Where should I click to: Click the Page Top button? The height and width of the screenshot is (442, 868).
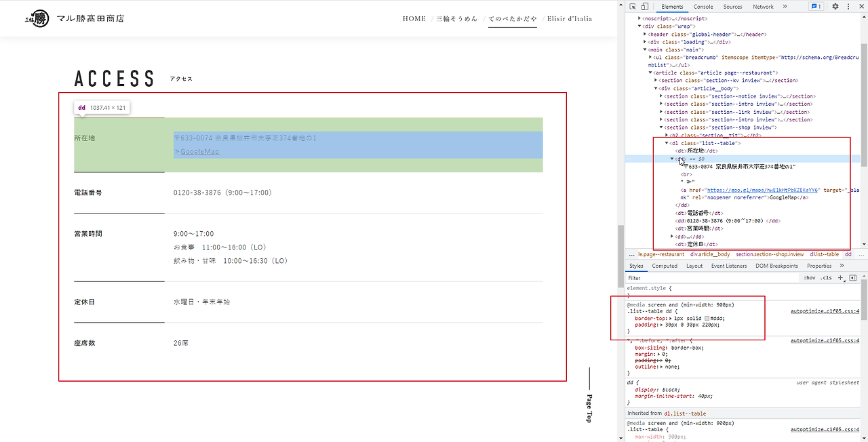[589, 396]
